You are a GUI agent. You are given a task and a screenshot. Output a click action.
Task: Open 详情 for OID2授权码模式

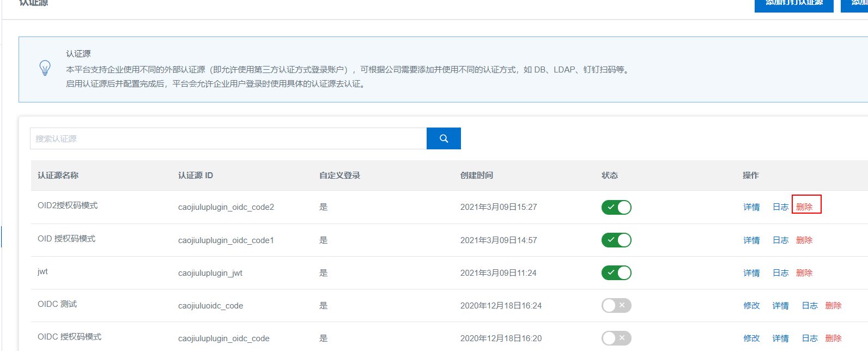[x=751, y=207]
